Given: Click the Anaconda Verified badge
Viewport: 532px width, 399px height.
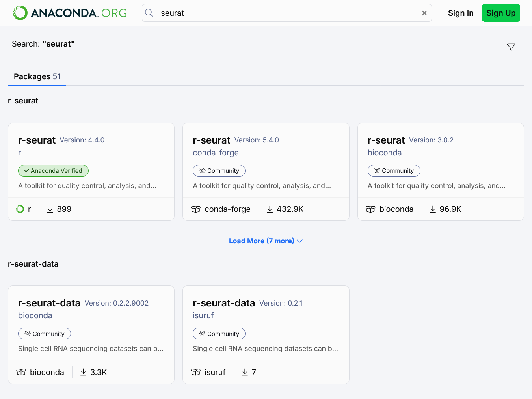Looking at the screenshot, I should (x=53, y=171).
